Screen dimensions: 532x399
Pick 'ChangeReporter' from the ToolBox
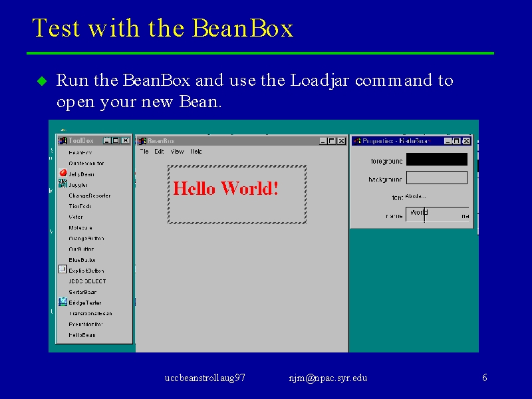[90, 196]
